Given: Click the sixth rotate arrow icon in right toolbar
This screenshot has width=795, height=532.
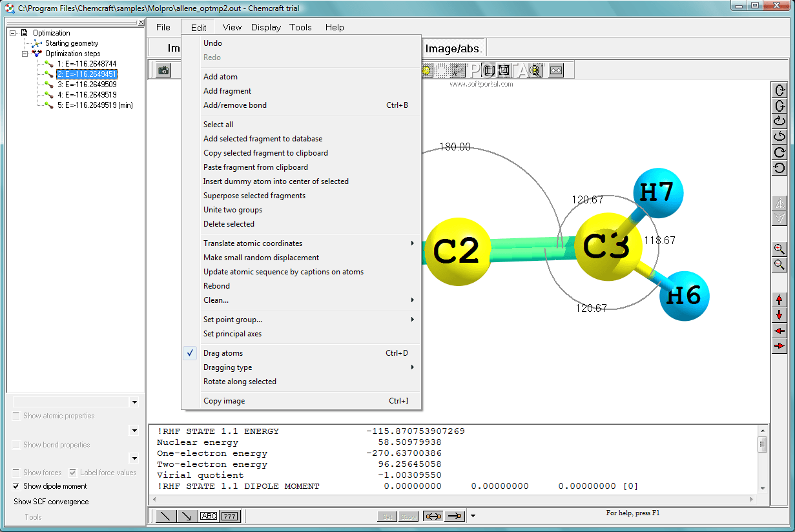Looking at the screenshot, I should coord(780,168).
